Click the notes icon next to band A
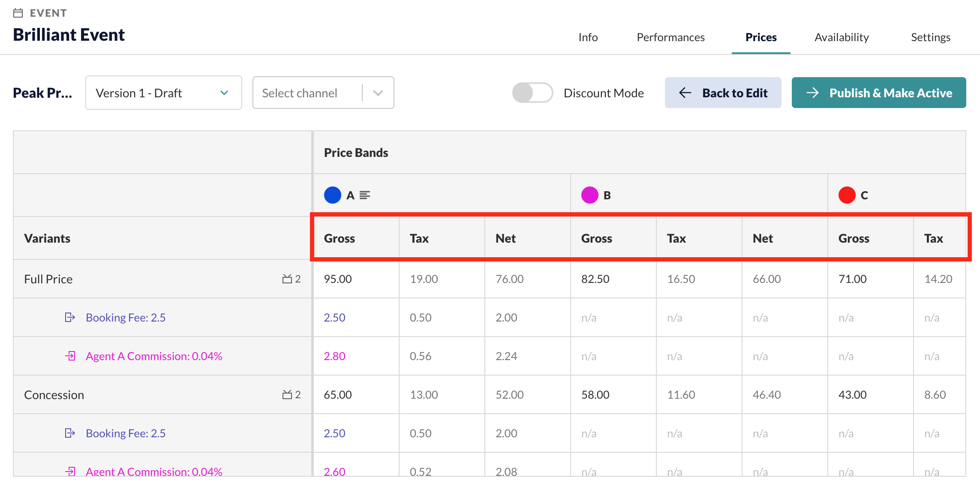980x487 pixels. (365, 195)
